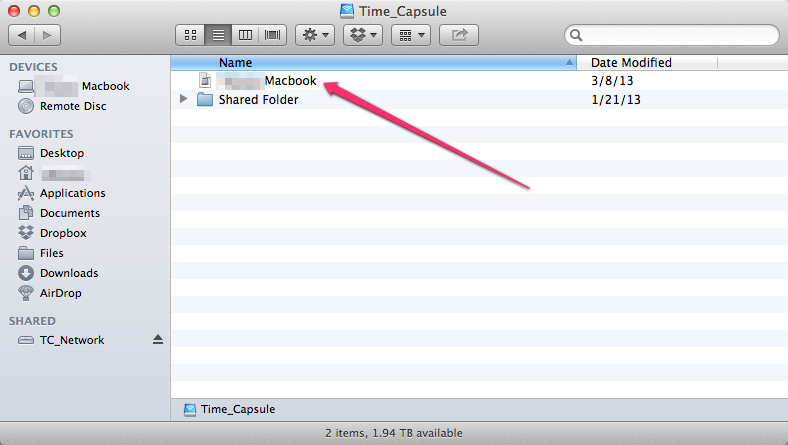The width and height of the screenshot is (788, 445).
Task: Open Downloads from Favorites
Action: 85,273
